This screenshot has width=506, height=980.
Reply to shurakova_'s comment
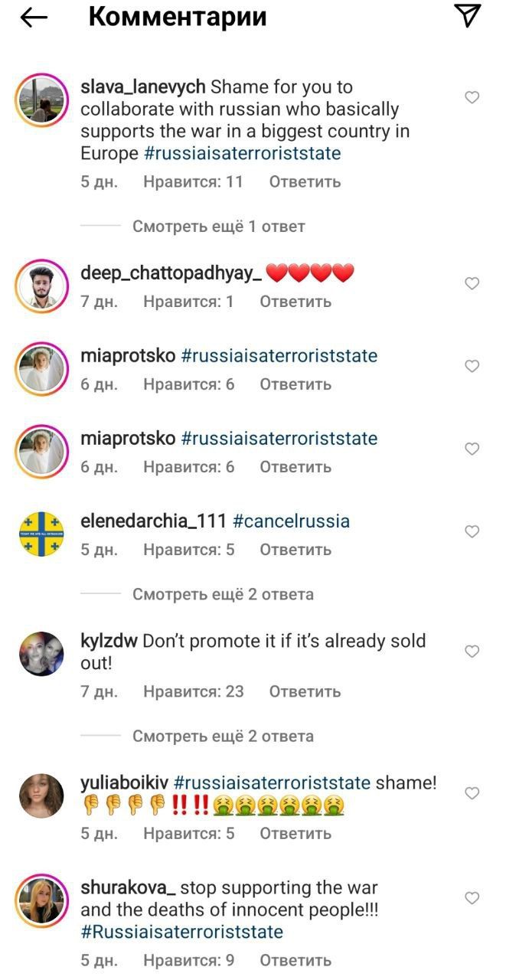295,960
